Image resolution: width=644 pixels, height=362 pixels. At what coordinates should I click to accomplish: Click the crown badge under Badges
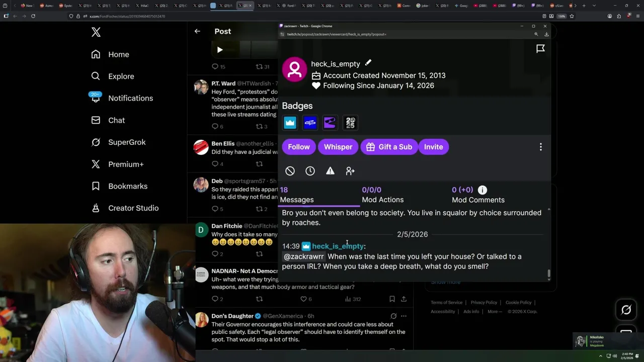pos(290,122)
